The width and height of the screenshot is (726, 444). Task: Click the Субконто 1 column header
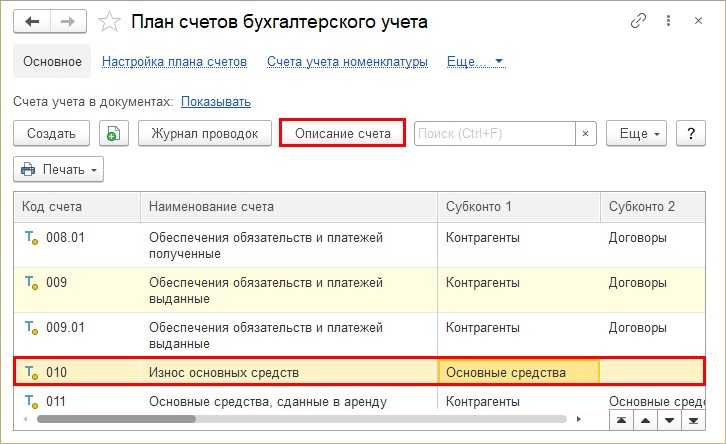[519, 206]
